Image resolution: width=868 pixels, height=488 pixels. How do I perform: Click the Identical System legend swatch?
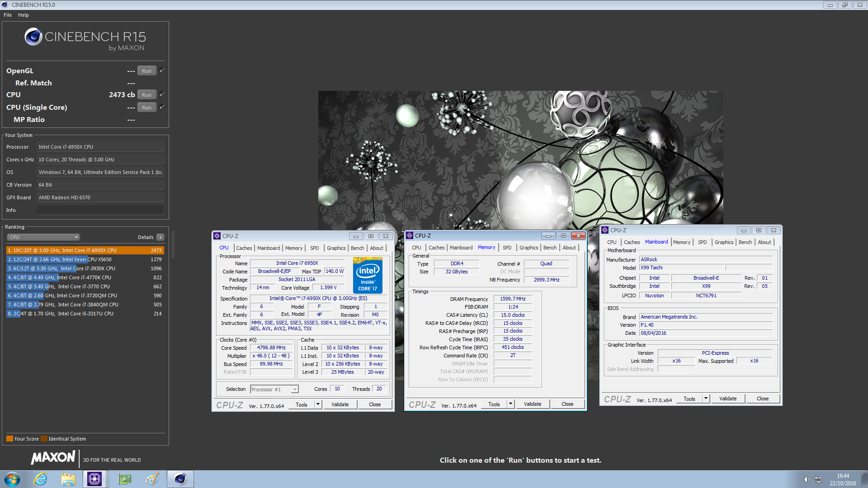(x=44, y=439)
